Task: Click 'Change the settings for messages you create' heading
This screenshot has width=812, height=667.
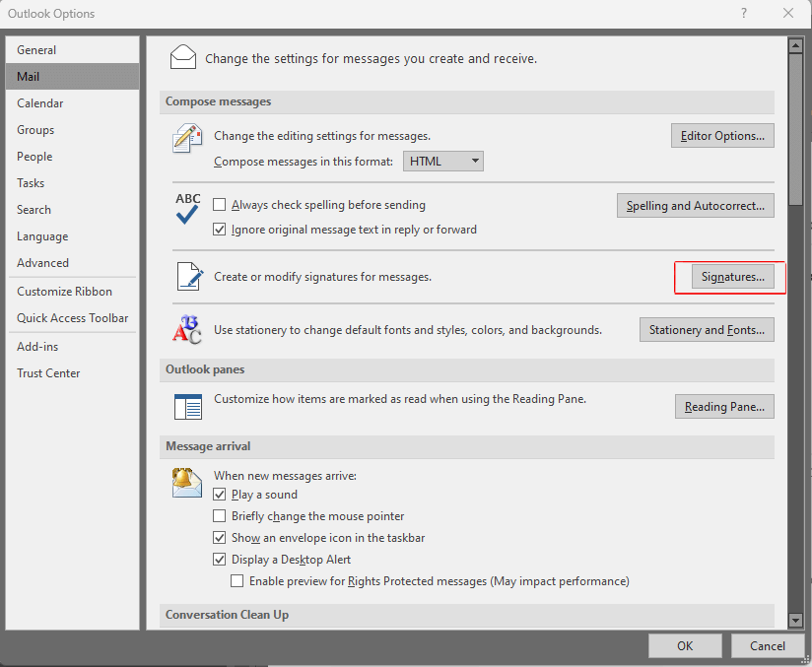Action: pos(371,59)
